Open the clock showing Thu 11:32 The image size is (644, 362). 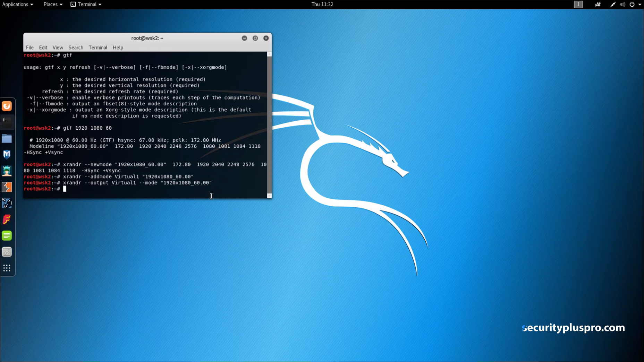322,5
